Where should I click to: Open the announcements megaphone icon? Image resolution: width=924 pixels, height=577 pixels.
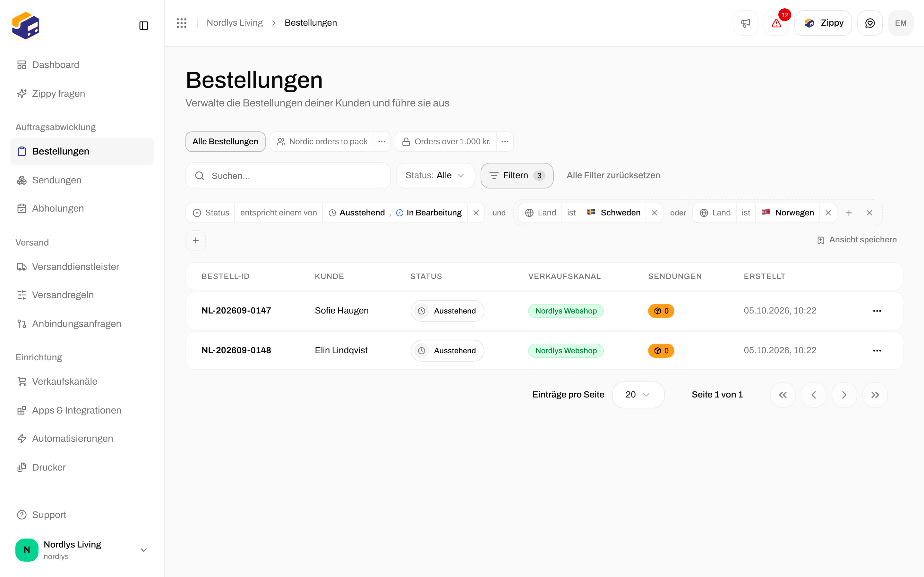745,23
